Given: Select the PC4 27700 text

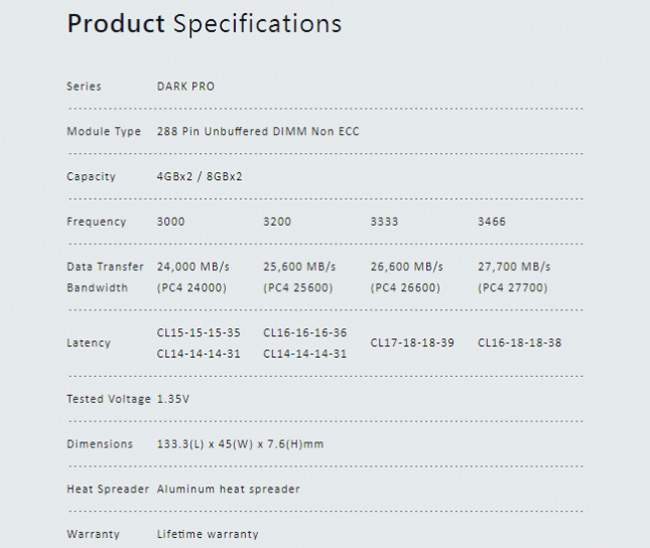Looking at the screenshot, I should point(512,288).
